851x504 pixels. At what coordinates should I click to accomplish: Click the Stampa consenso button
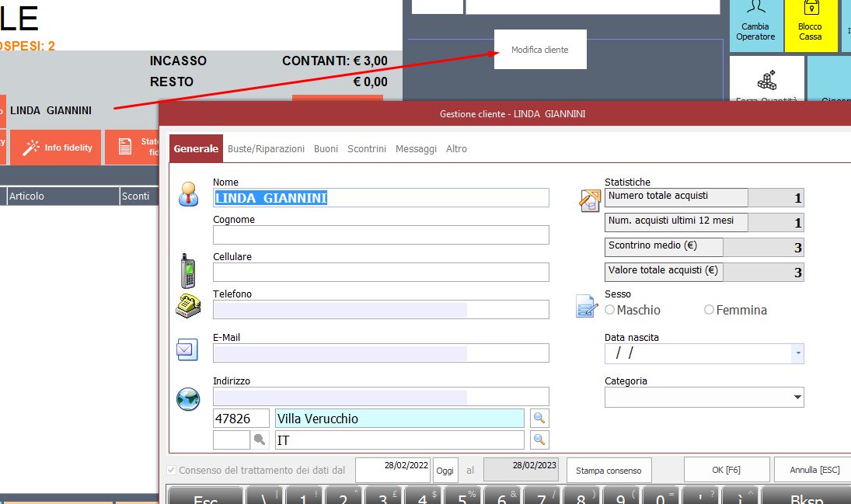click(x=609, y=471)
